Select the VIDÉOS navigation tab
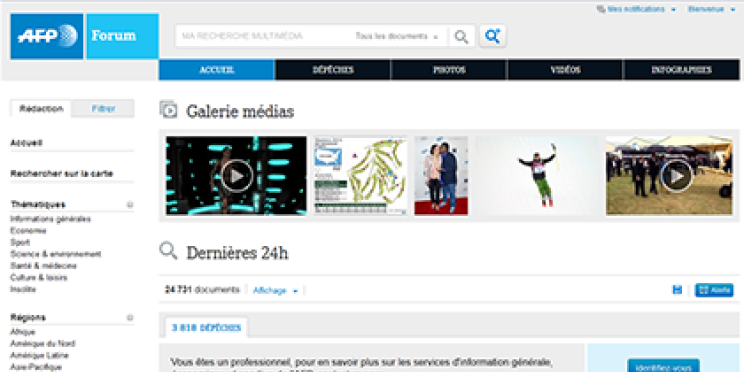 pos(565,70)
